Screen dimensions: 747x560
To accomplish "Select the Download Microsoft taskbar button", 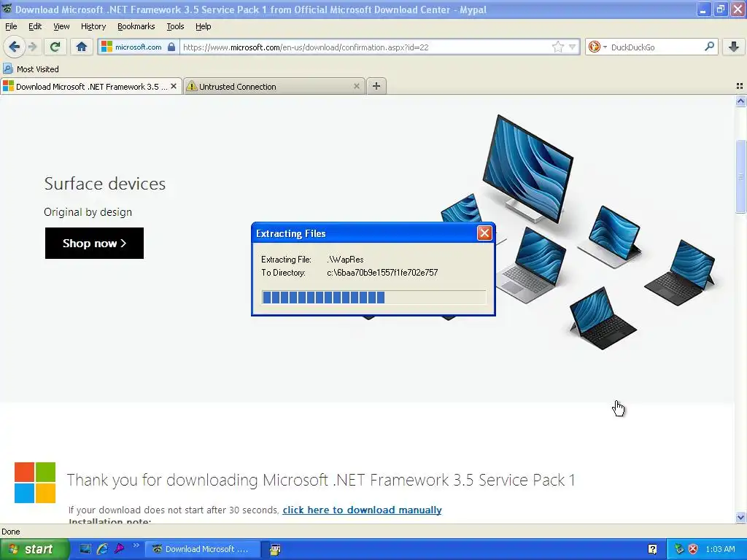I will 203,549.
